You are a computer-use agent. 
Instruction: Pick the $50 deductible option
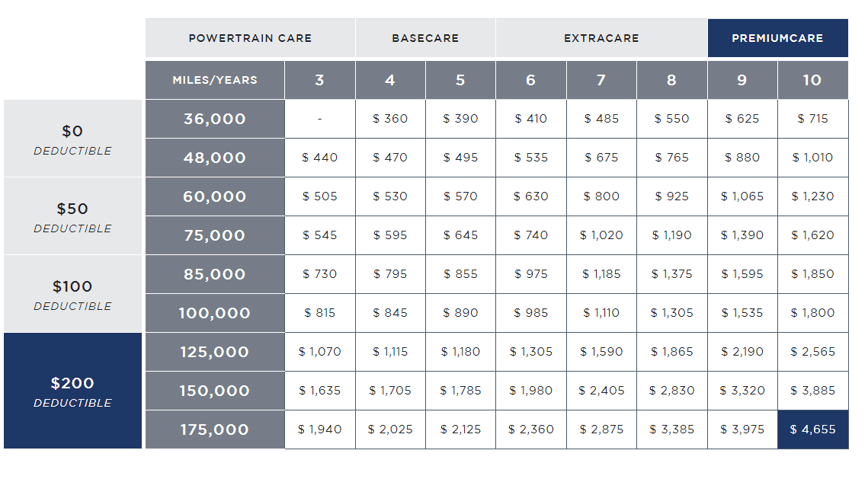pos(72,216)
